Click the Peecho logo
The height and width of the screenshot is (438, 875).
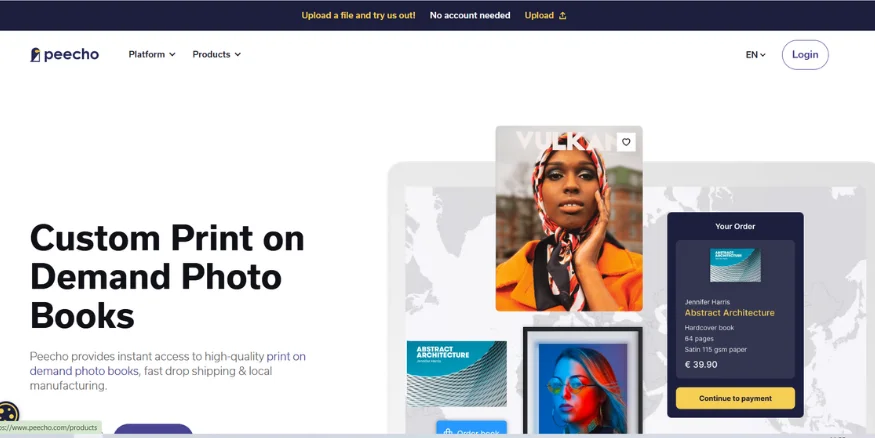point(65,55)
